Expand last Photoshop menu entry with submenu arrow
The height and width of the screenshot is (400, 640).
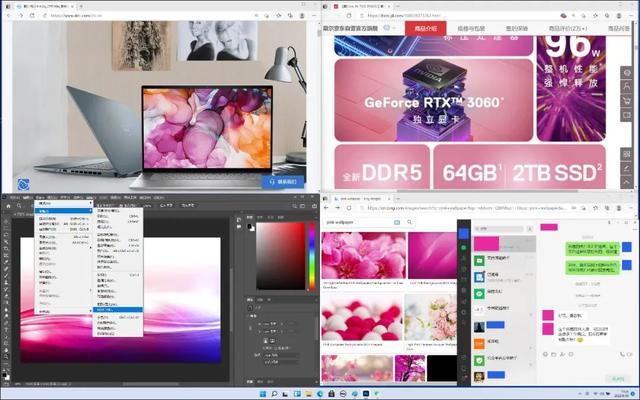(x=63, y=311)
